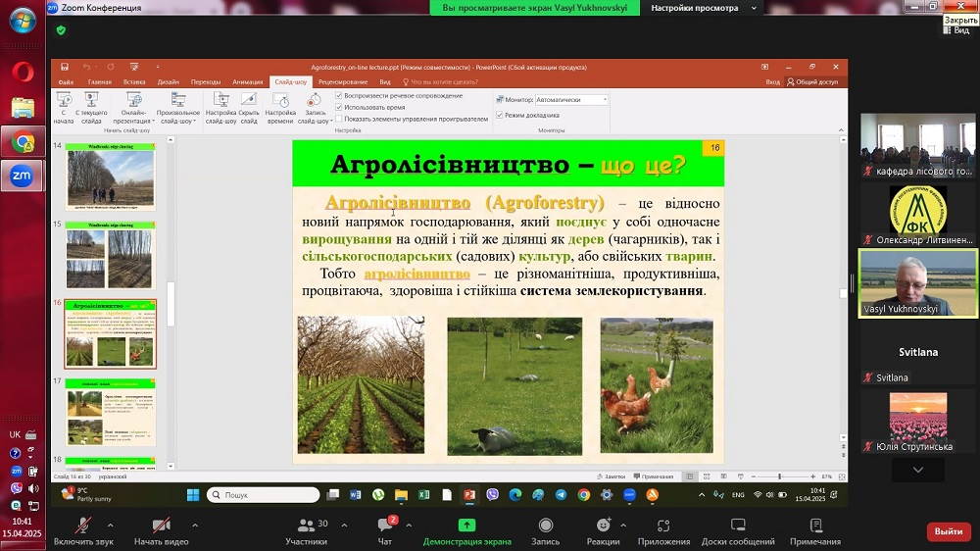Select slide 17 thumbnail
980x551 pixels.
coord(111,412)
